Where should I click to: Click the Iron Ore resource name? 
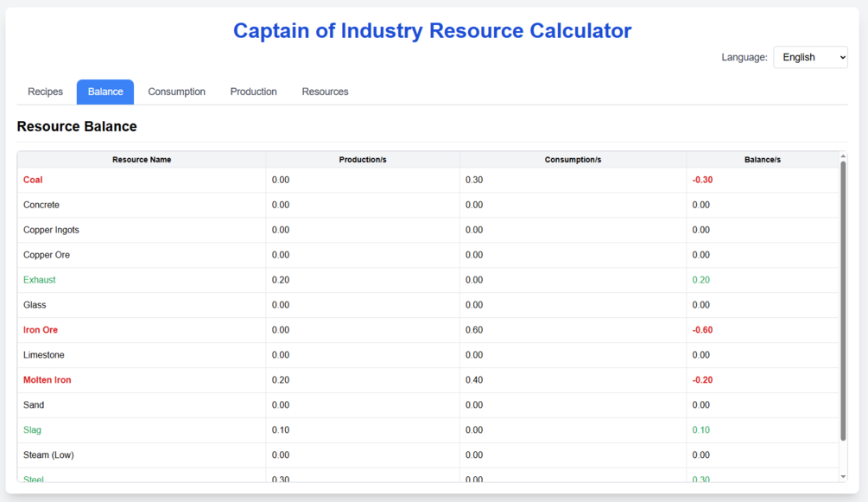41,330
